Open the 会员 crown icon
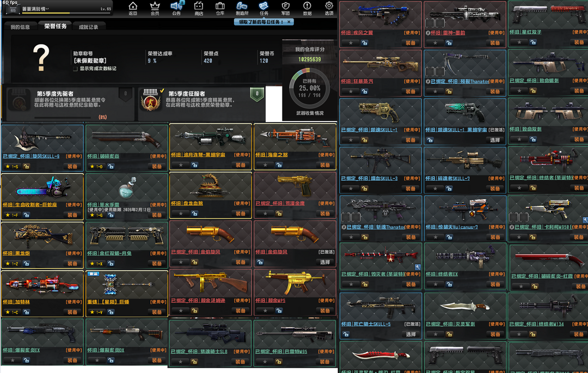Viewport: 588px width, 373px height. click(x=155, y=8)
